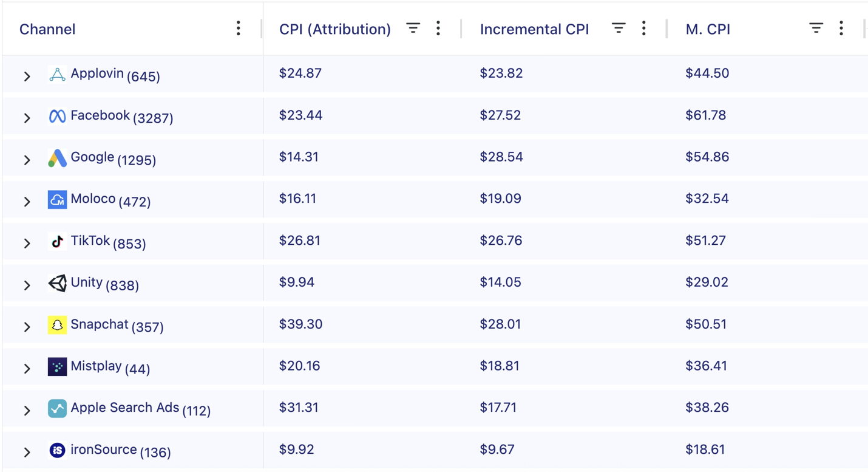Screen dimensions: 868x472
Task: Click the Facebook Meta logo icon
Action: coord(57,116)
